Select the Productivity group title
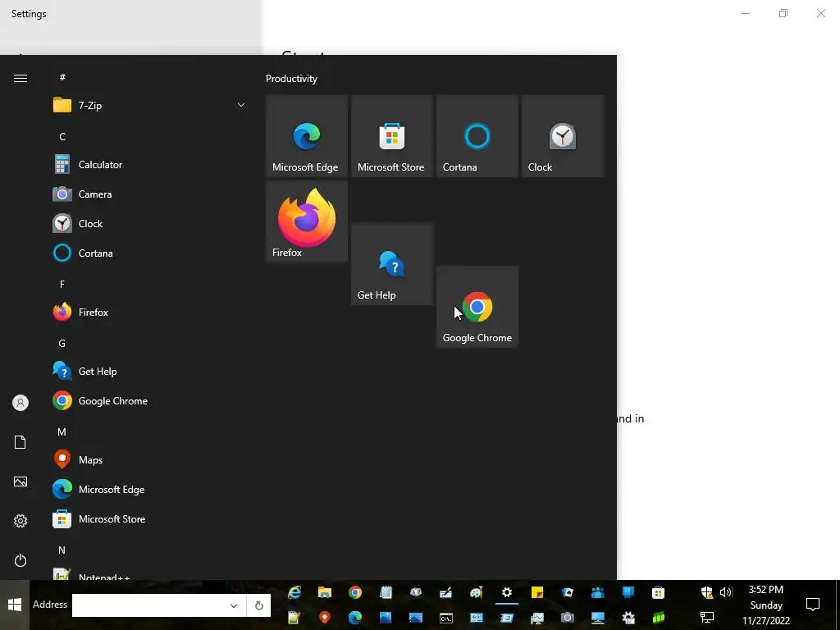840x630 pixels. [291, 79]
